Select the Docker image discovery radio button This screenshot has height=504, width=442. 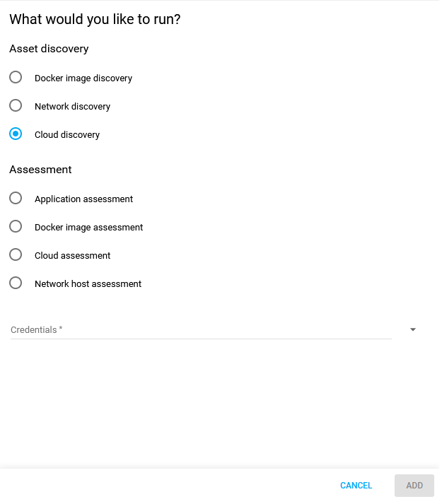click(x=16, y=77)
